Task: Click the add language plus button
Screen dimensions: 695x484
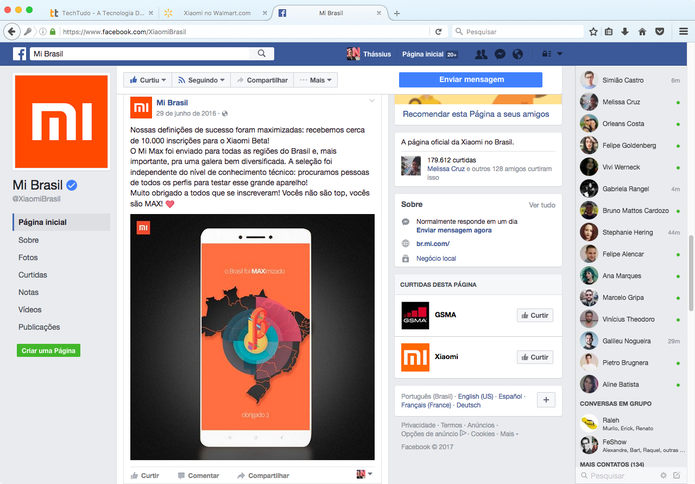Action: 546,400
